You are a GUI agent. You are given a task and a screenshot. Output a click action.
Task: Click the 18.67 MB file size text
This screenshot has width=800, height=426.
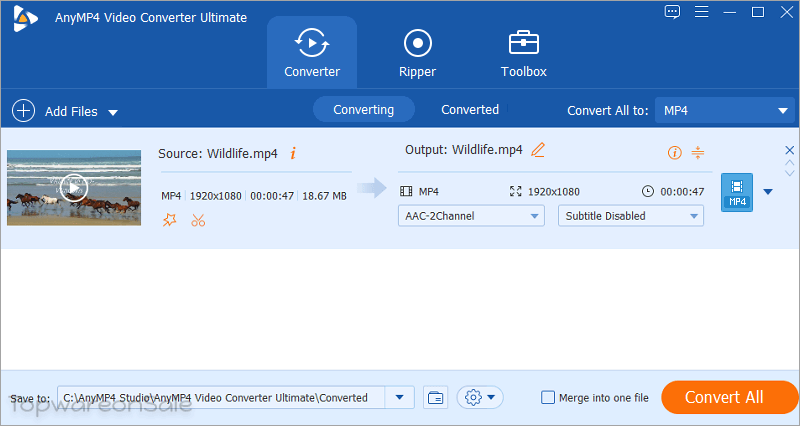(324, 196)
